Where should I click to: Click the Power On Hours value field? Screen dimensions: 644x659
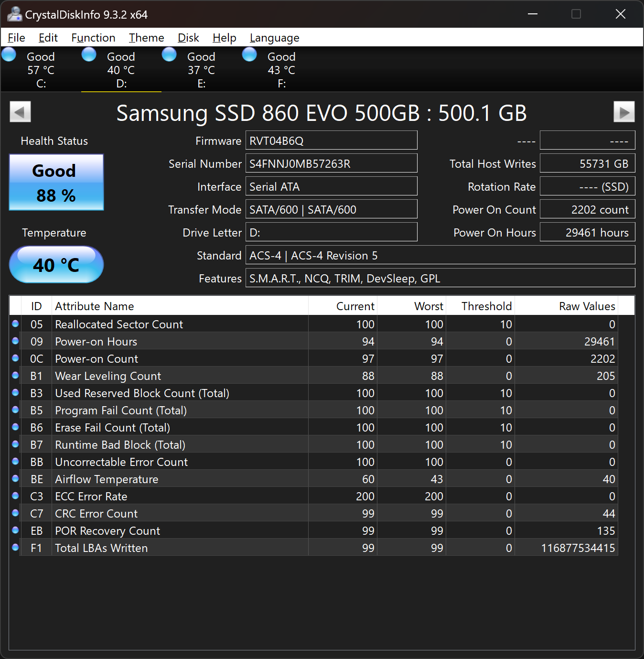(x=588, y=232)
